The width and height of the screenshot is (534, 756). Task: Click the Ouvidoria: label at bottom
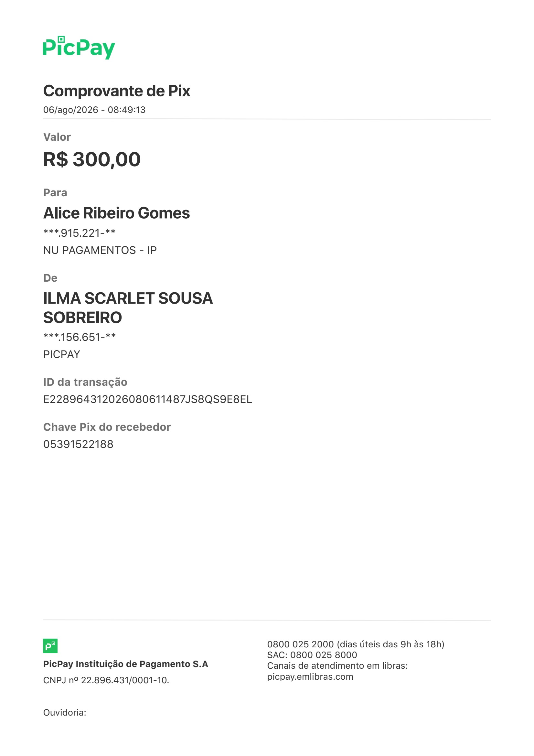(x=65, y=713)
